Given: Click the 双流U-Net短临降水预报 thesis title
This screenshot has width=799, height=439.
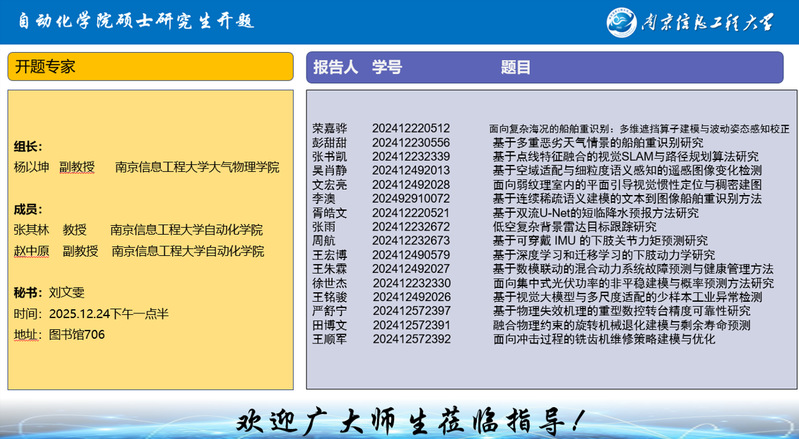Looking at the screenshot, I should 595,213.
